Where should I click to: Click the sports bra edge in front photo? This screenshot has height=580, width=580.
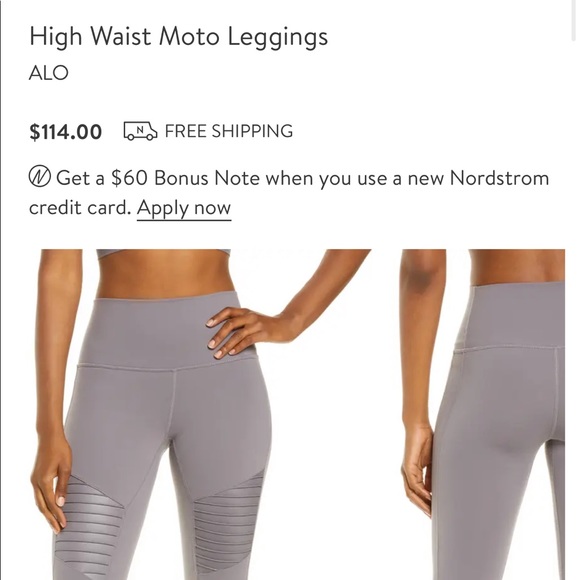163,253
